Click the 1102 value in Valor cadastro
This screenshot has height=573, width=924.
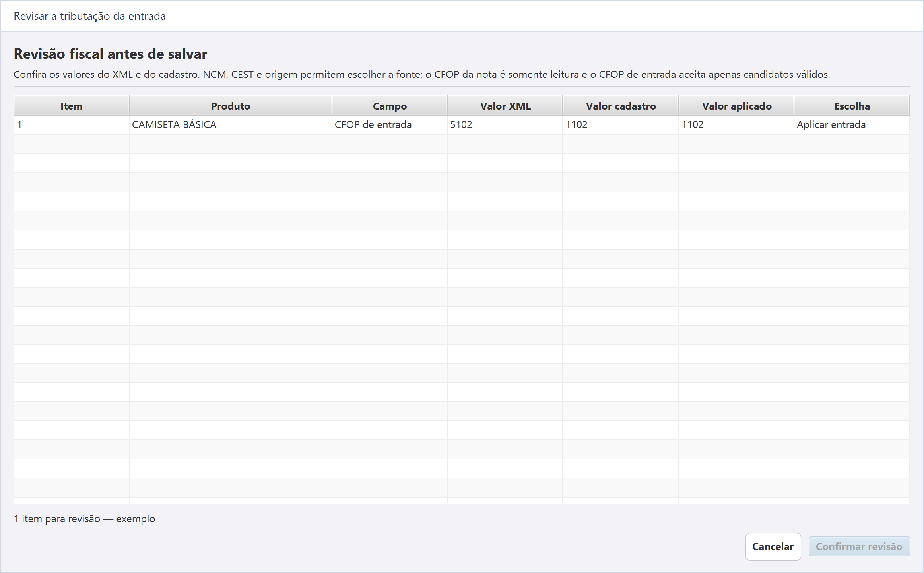pyautogui.click(x=621, y=125)
